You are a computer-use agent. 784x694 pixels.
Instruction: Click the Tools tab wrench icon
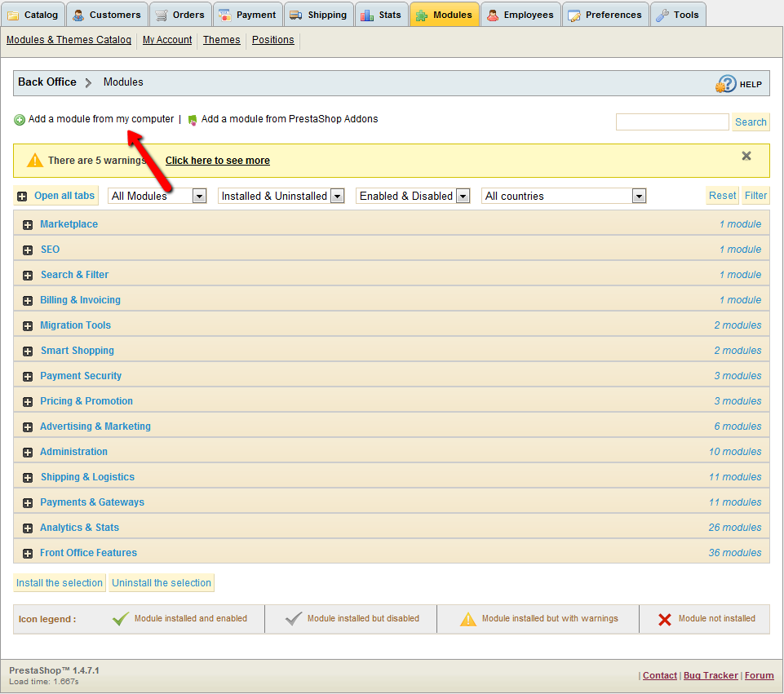click(x=662, y=15)
